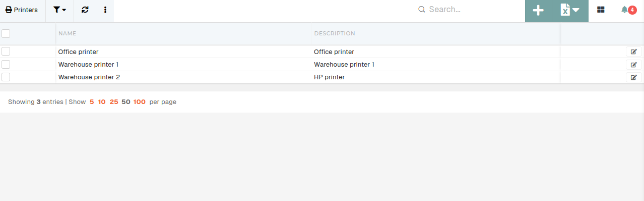Click the HP printer description cell

[436, 77]
